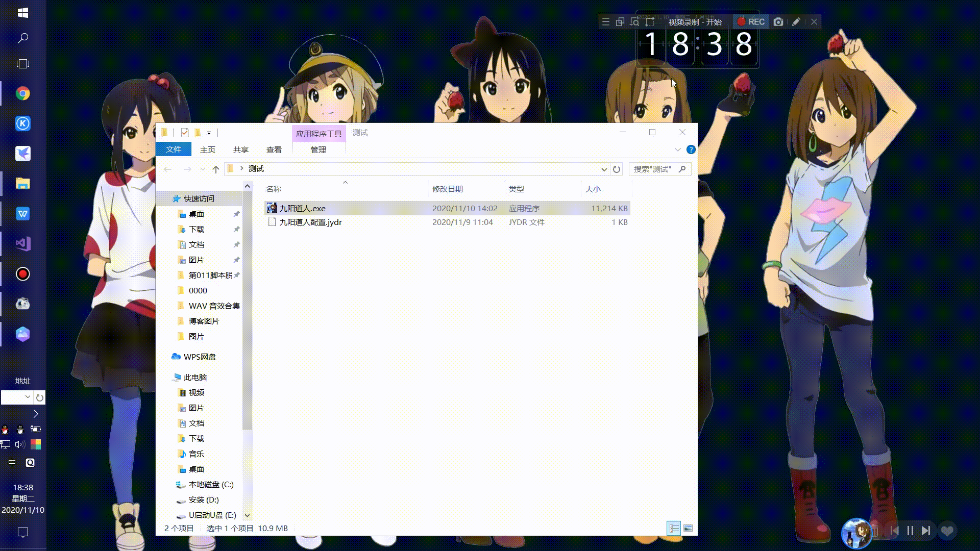Viewport: 980px width, 551px height.
Task: Open taskbar search magnifier
Action: click(x=22, y=38)
